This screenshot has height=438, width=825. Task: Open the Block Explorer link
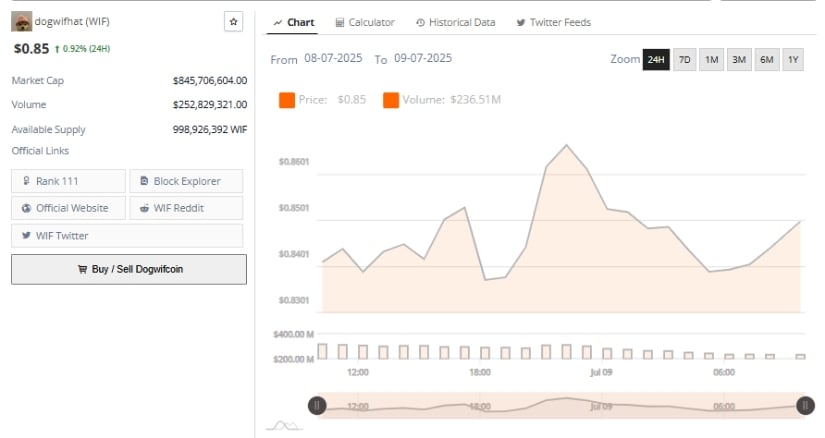coord(186,181)
